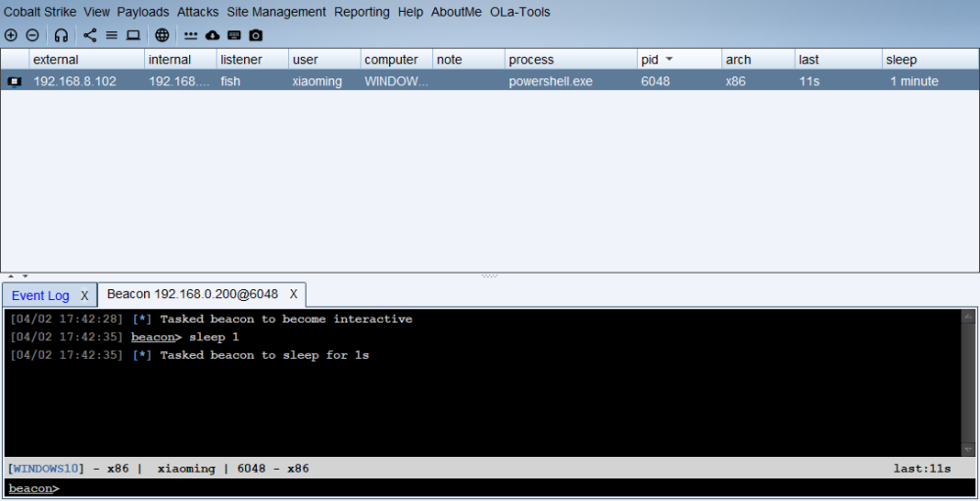The image size is (980, 501).
Task: Open keystrokes keyboard icon
Action: click(234, 35)
